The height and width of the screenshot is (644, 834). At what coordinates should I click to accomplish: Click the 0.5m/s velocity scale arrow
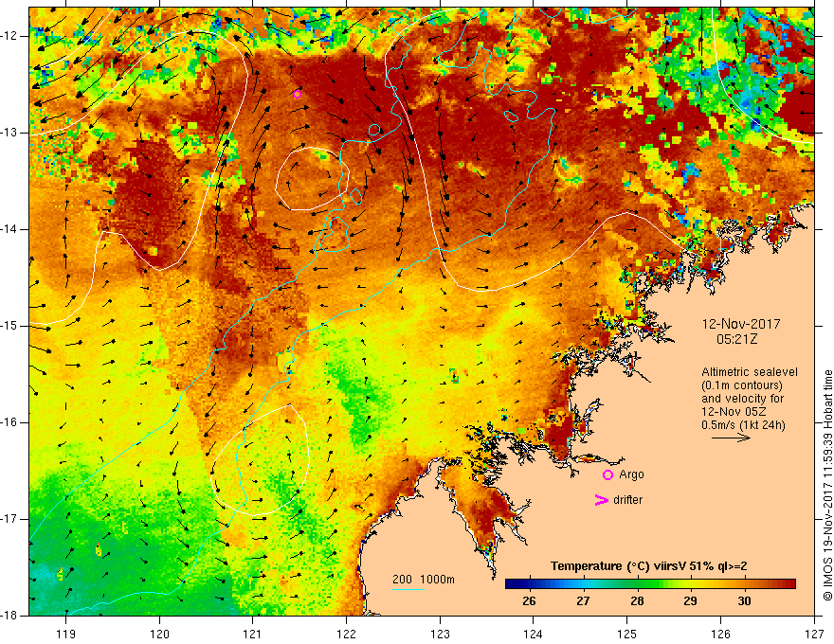click(731, 438)
